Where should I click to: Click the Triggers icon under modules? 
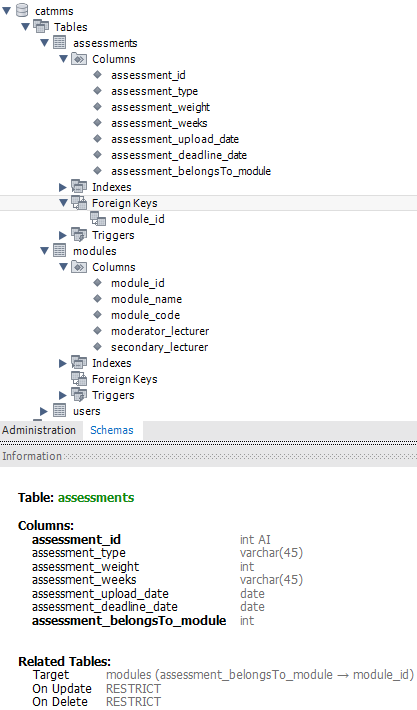pos(79,394)
